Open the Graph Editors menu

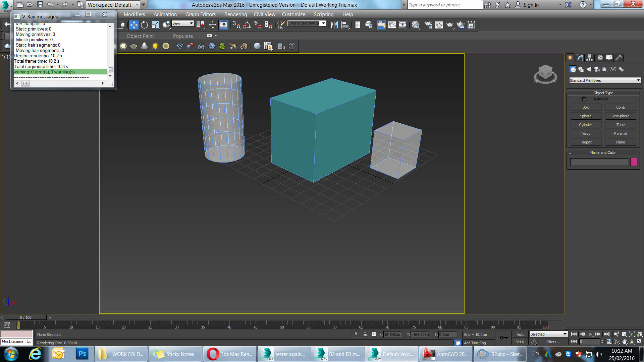[200, 14]
